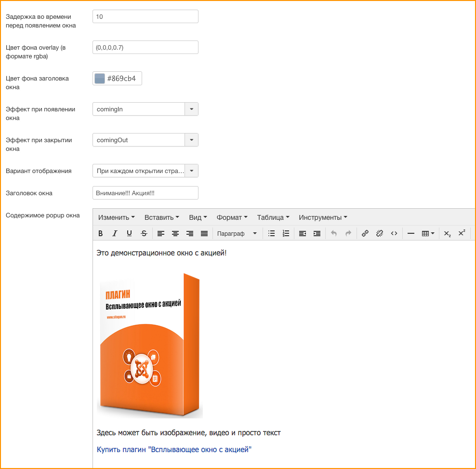Toggle bold formatting in editor
Viewport: 476px width, 469px height.
[x=101, y=233]
